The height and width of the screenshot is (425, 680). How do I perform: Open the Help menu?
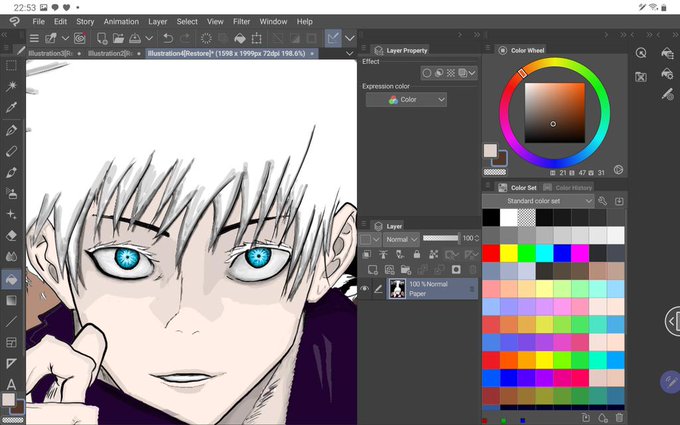[x=304, y=21]
